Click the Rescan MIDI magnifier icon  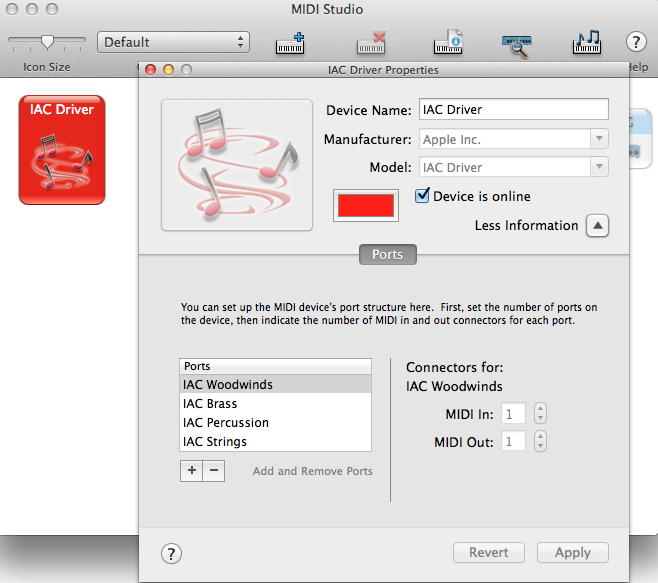pyautogui.click(x=517, y=45)
